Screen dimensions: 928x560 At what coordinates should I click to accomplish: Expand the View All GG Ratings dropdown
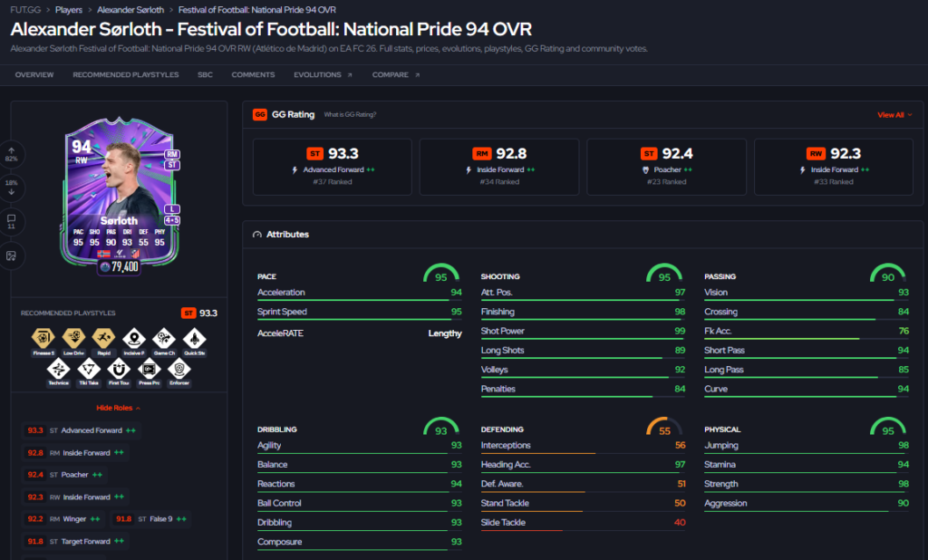(894, 115)
